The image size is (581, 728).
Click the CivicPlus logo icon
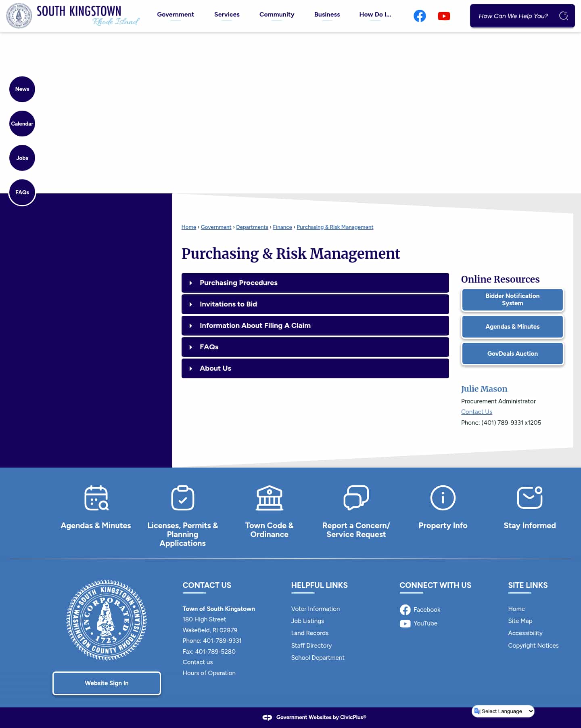267,718
